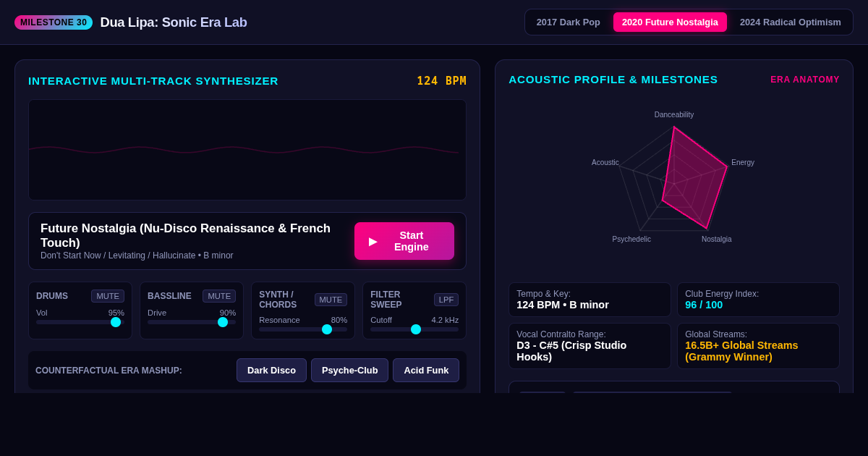
Task: Open the 2024 Radical Optimism tab
Action: coord(791,22)
